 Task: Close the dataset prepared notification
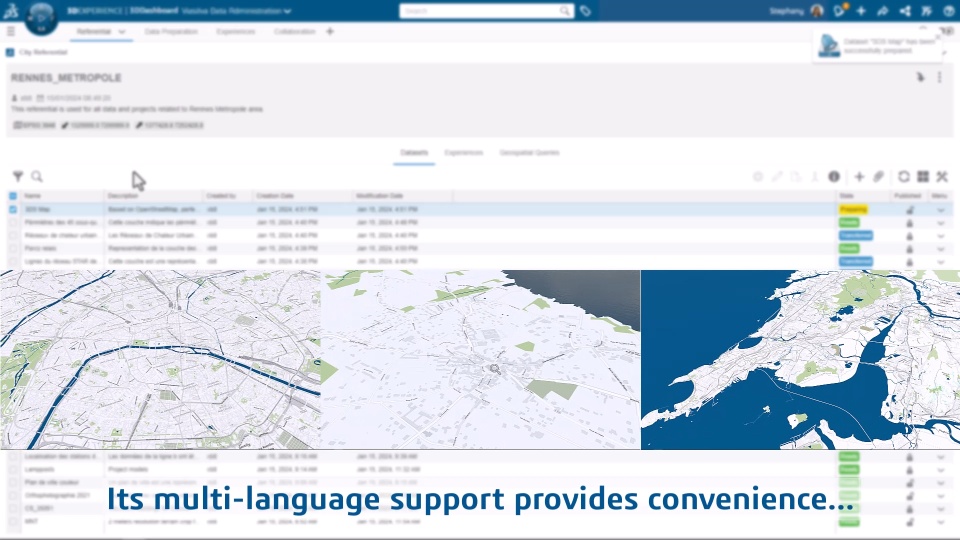[x=937, y=37]
